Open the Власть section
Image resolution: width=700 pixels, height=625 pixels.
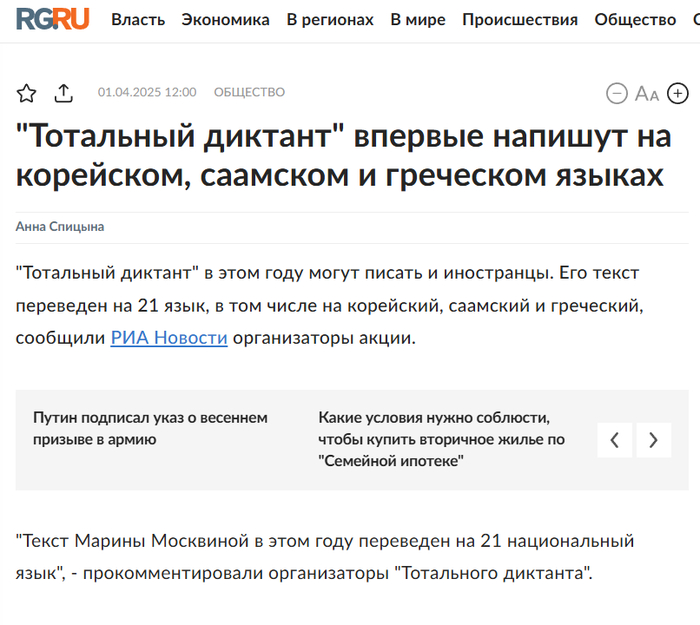[x=138, y=20]
